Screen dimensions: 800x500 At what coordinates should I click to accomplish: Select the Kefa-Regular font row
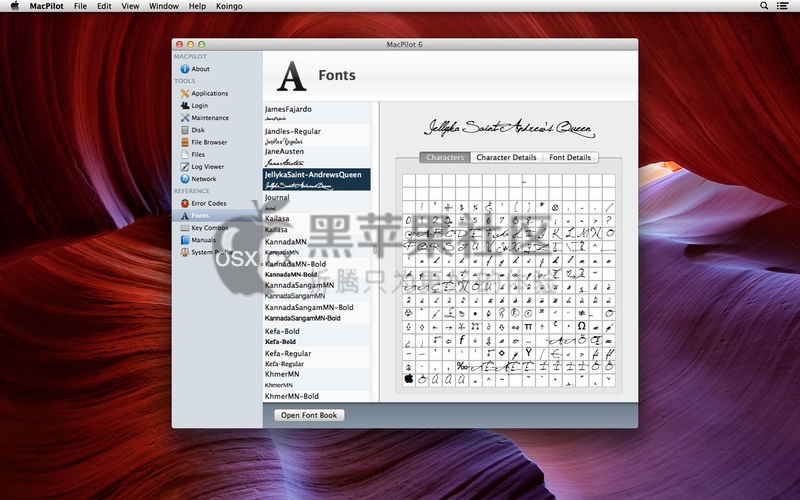[x=316, y=358]
